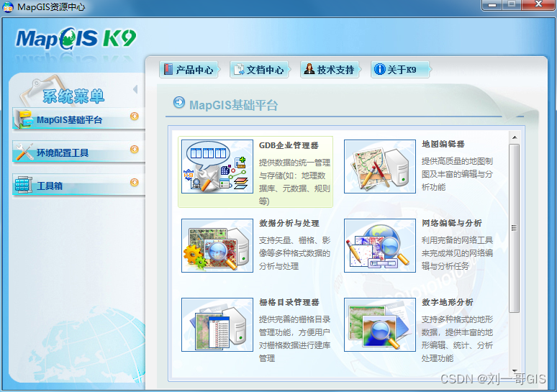
Task: Click the GDB企业管理器 title text
Action: click(x=289, y=145)
